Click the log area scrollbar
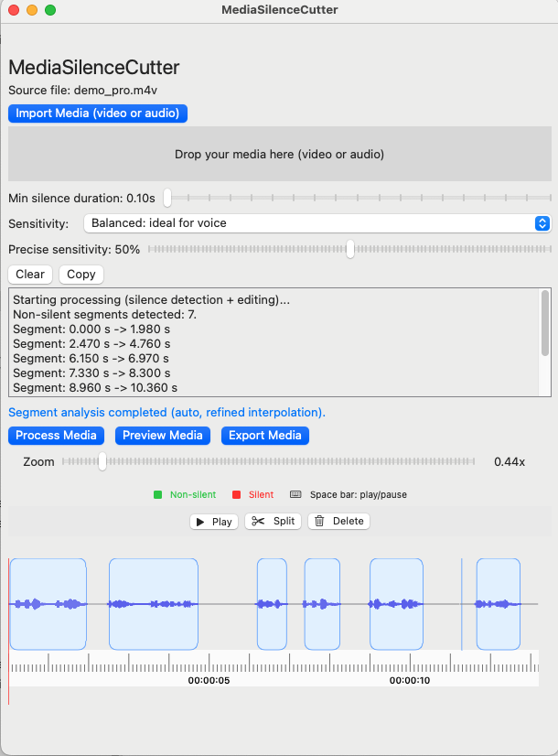The height and width of the screenshot is (756, 558). point(545,323)
